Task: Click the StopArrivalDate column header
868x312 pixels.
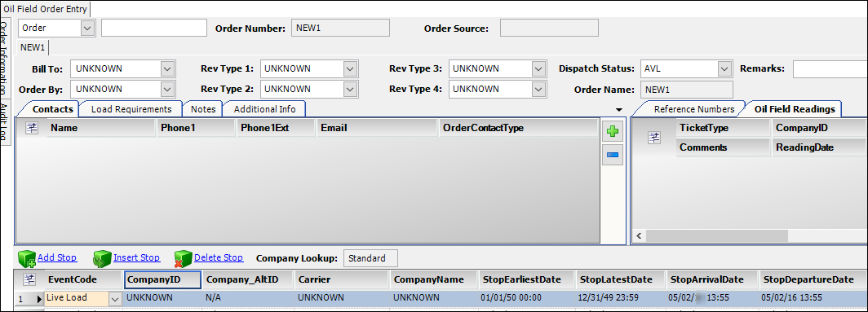Action: [712, 279]
